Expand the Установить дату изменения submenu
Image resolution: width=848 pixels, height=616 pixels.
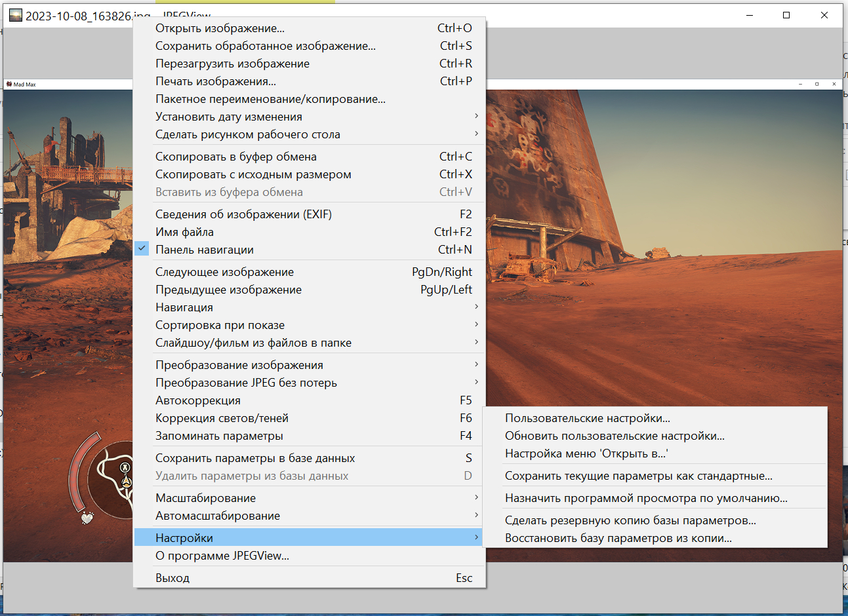[309, 117]
